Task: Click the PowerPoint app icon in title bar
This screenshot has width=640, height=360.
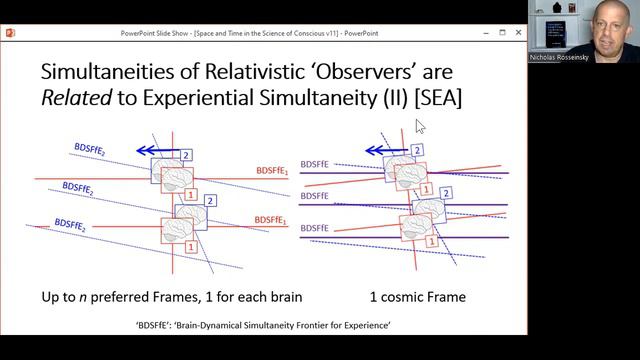Action: (x=10, y=33)
